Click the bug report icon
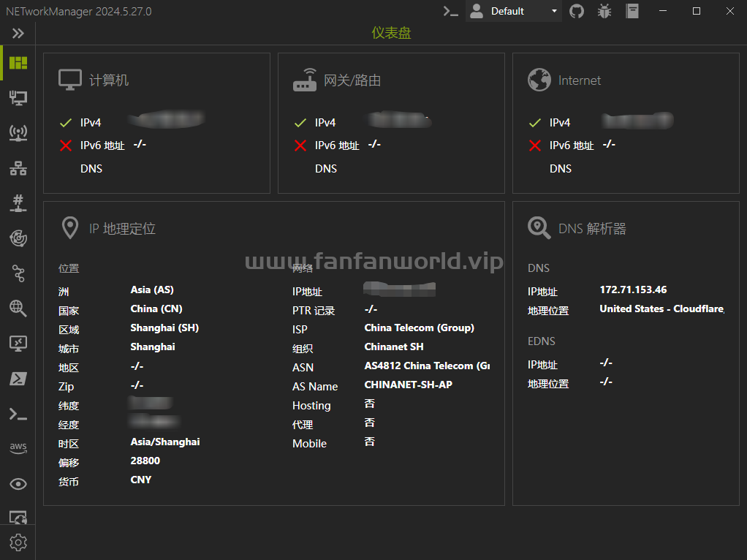The image size is (747, 560). tap(604, 11)
